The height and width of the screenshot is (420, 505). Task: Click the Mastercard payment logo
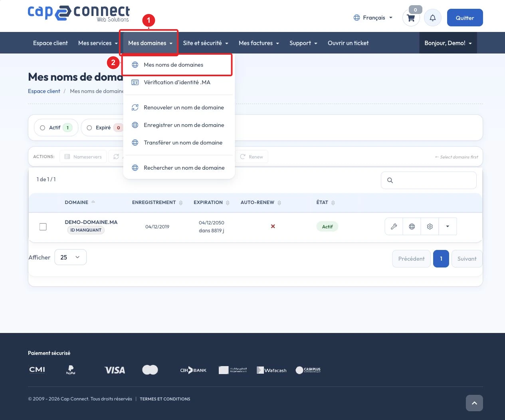click(150, 370)
